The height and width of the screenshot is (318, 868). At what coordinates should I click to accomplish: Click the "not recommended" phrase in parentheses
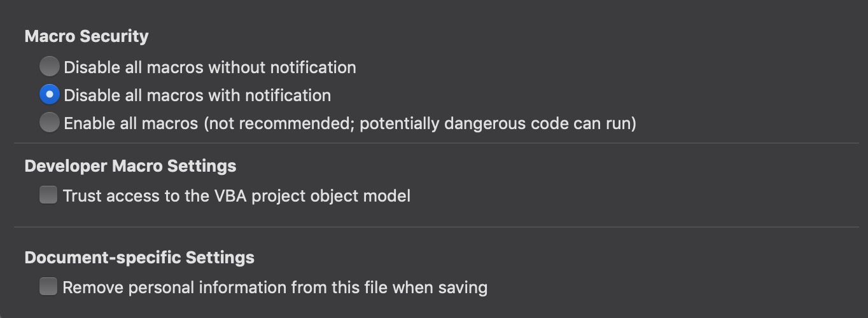(280, 123)
